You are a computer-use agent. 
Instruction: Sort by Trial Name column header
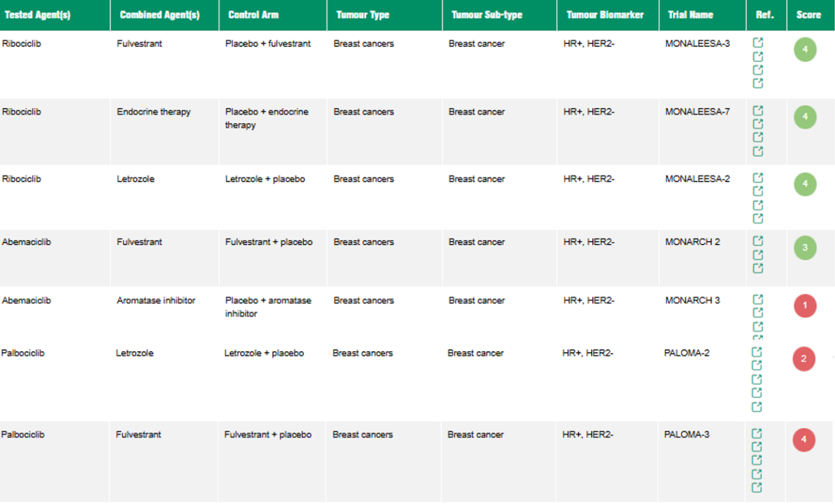(690, 14)
